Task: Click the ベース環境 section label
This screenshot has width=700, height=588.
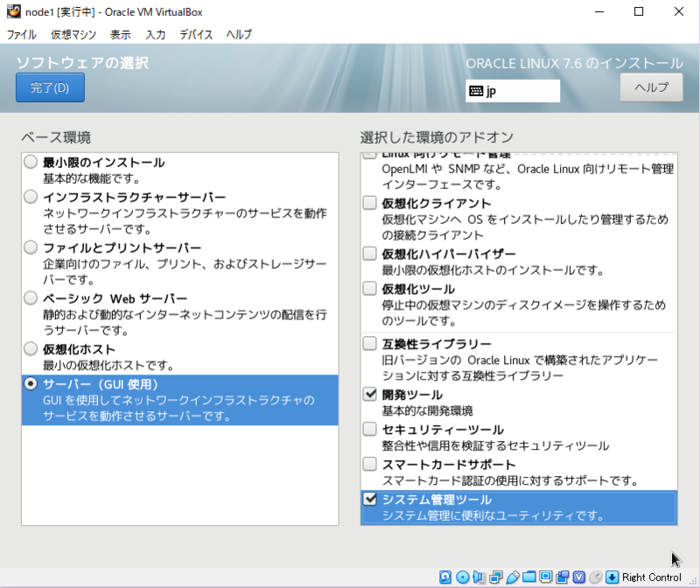Action: tap(56, 137)
